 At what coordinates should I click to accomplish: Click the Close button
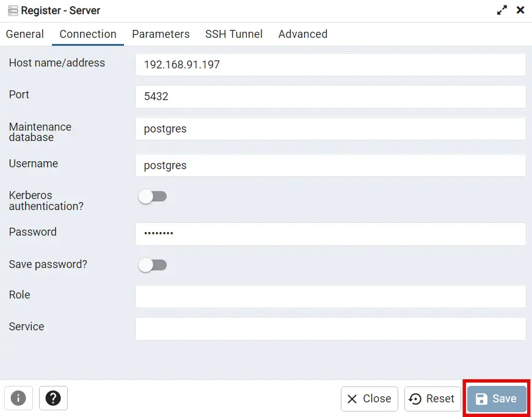(x=370, y=399)
